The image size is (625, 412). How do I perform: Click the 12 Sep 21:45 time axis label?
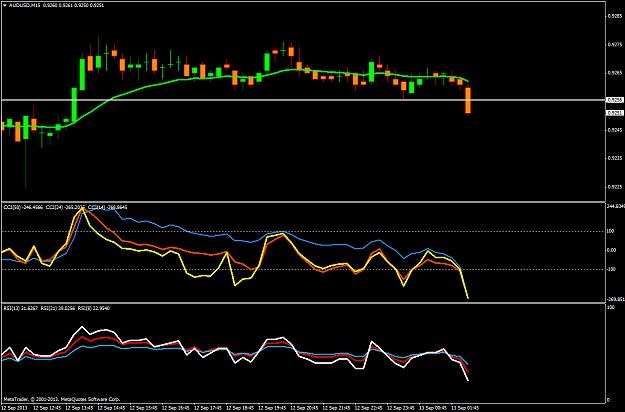[337, 408]
